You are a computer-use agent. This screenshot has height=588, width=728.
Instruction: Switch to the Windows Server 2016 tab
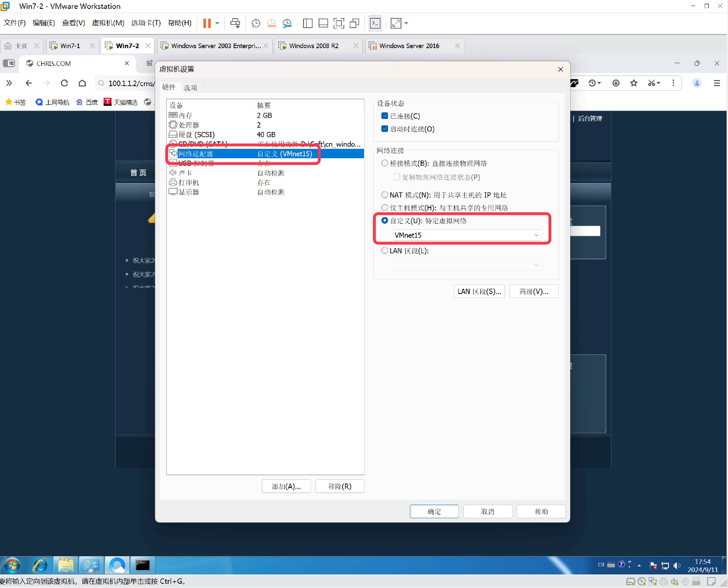pos(409,45)
